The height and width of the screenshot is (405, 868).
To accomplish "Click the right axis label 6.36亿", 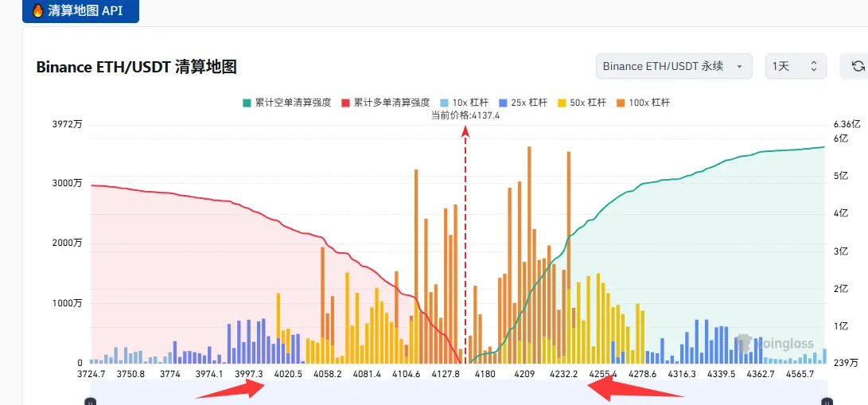I will (847, 124).
